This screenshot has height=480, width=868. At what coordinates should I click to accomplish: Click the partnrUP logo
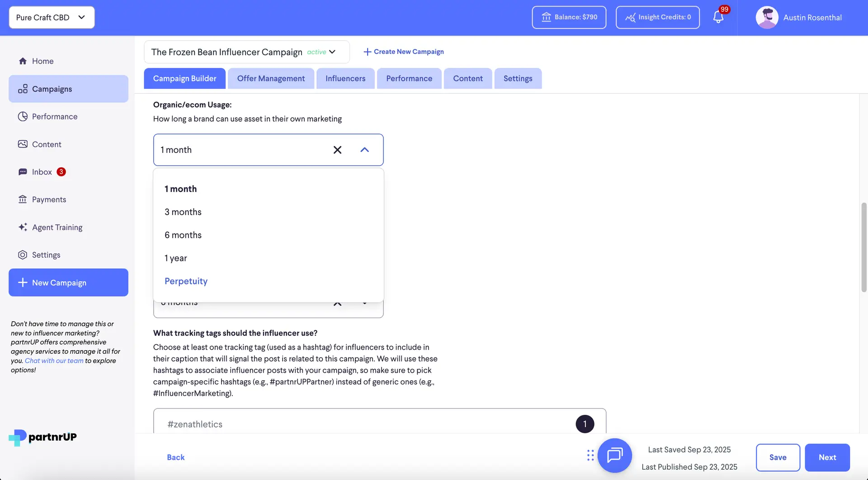click(x=42, y=437)
